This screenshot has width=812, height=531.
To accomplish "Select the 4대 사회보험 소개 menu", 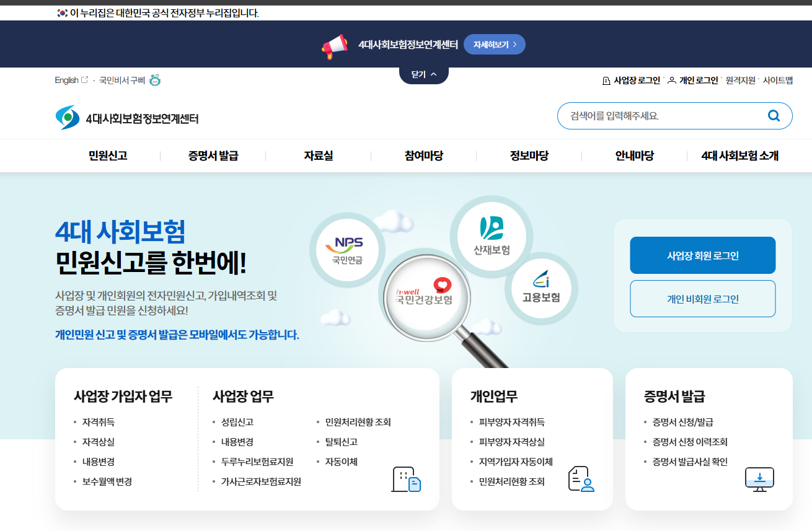I will tap(741, 156).
